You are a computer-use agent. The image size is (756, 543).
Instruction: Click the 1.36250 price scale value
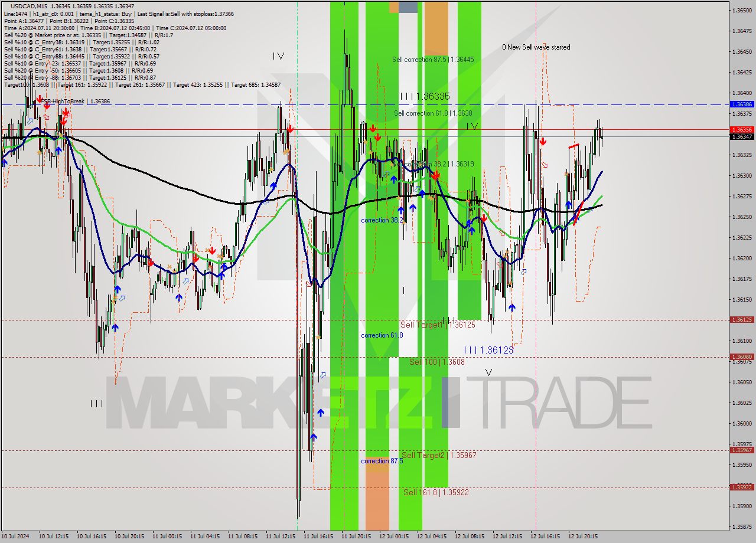742,217
